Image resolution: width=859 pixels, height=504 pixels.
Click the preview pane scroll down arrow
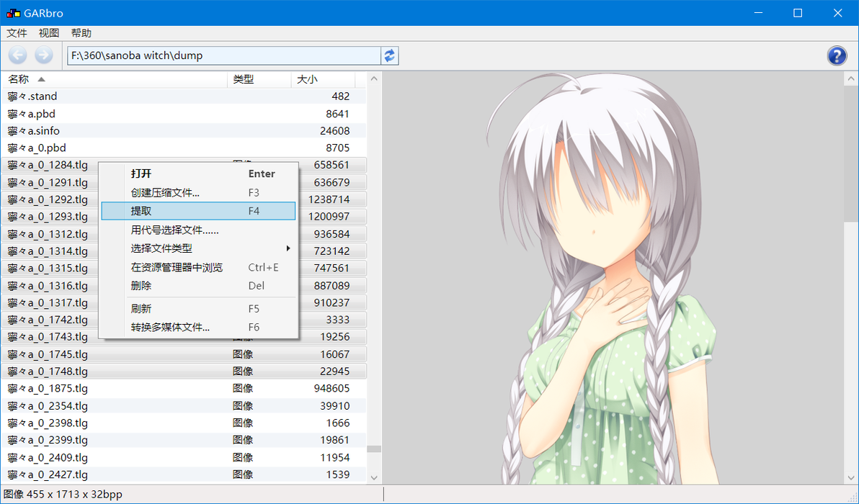851,477
